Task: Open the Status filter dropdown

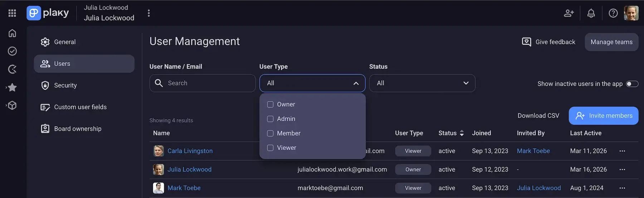Action: [422, 83]
